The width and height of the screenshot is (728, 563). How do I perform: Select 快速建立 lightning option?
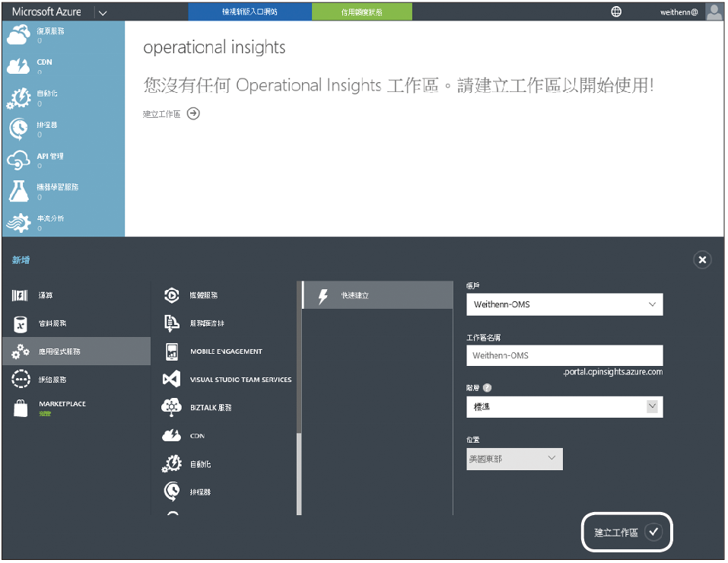pos(377,295)
